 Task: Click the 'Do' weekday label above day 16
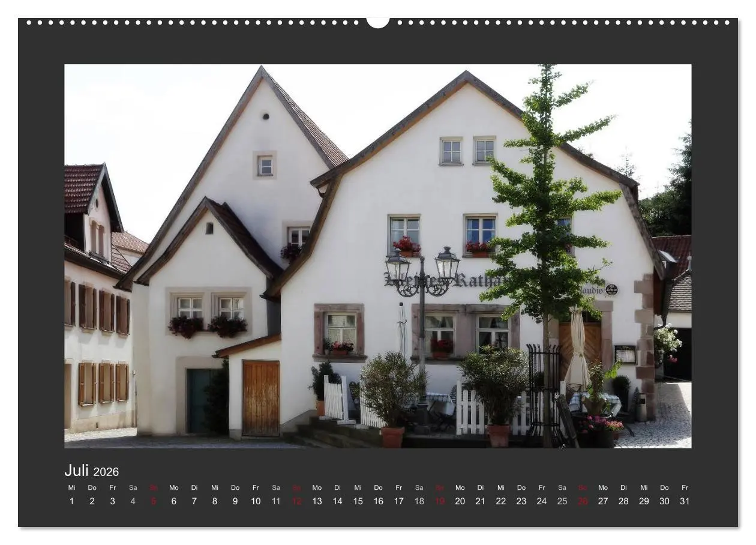click(x=378, y=487)
